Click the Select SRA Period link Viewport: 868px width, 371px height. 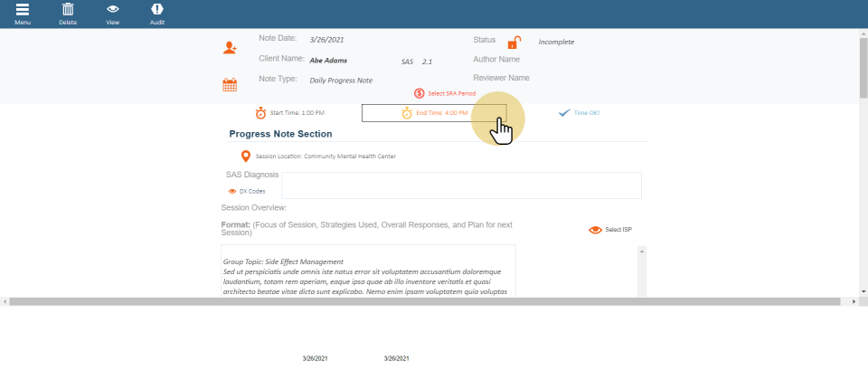(x=451, y=93)
